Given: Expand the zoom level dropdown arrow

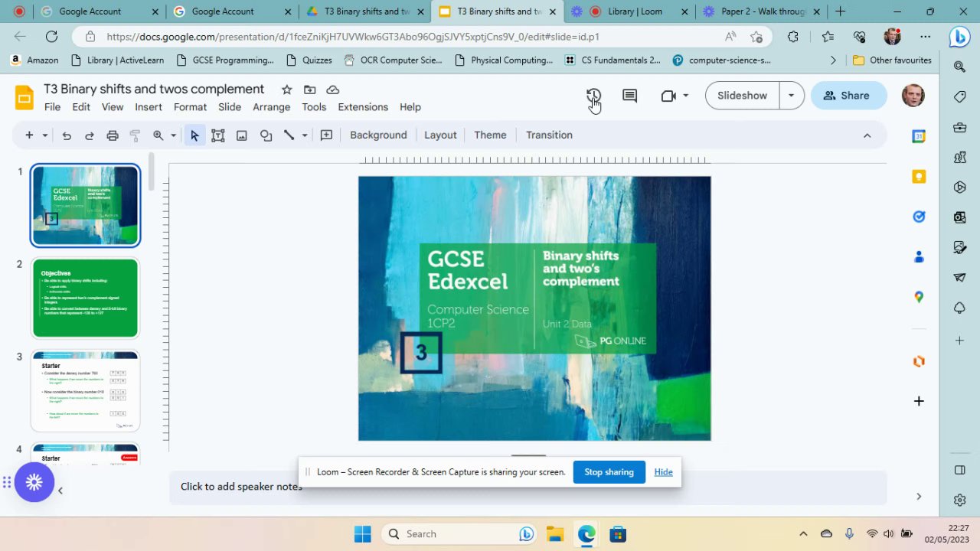Looking at the screenshot, I should (173, 135).
